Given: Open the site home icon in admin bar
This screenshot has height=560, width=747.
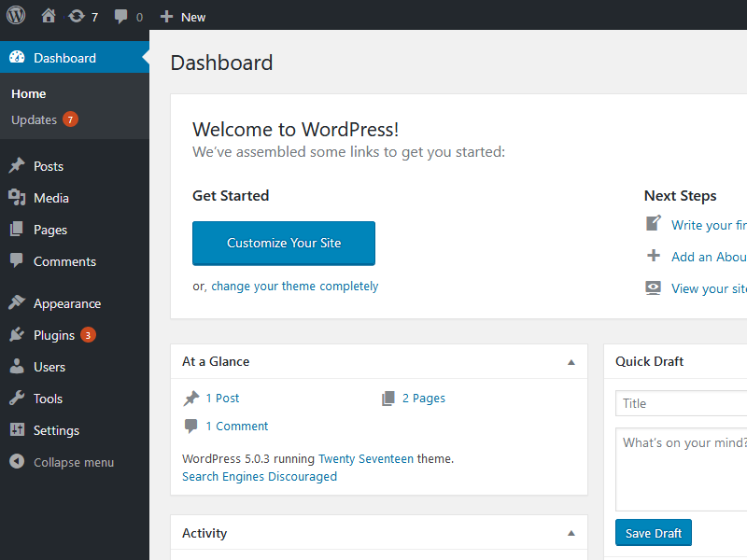Looking at the screenshot, I should point(49,16).
